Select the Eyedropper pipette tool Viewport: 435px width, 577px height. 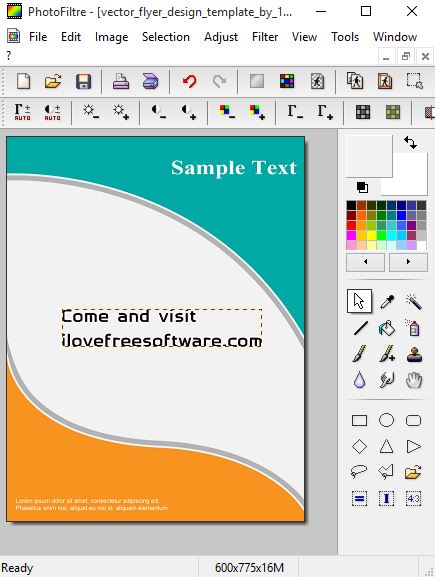(386, 301)
